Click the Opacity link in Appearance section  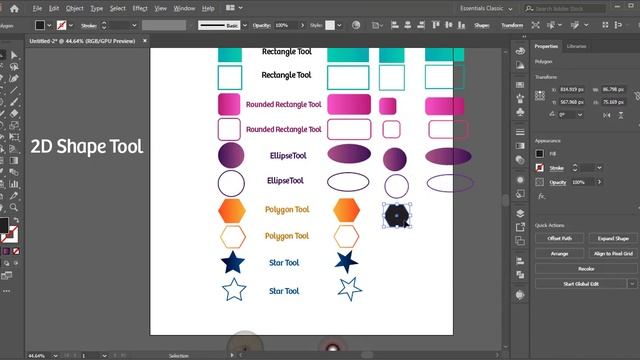(x=557, y=182)
